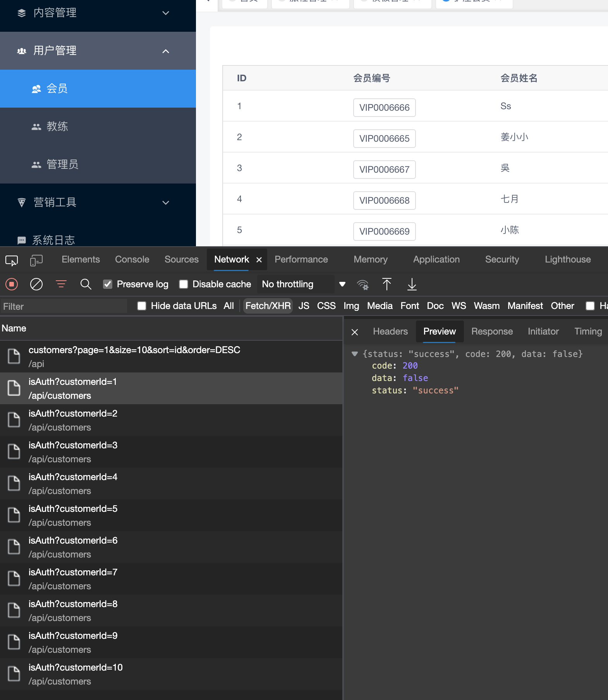Viewport: 608px width, 700px height.
Task: Click the 系统日志 log icon
Action: point(22,240)
